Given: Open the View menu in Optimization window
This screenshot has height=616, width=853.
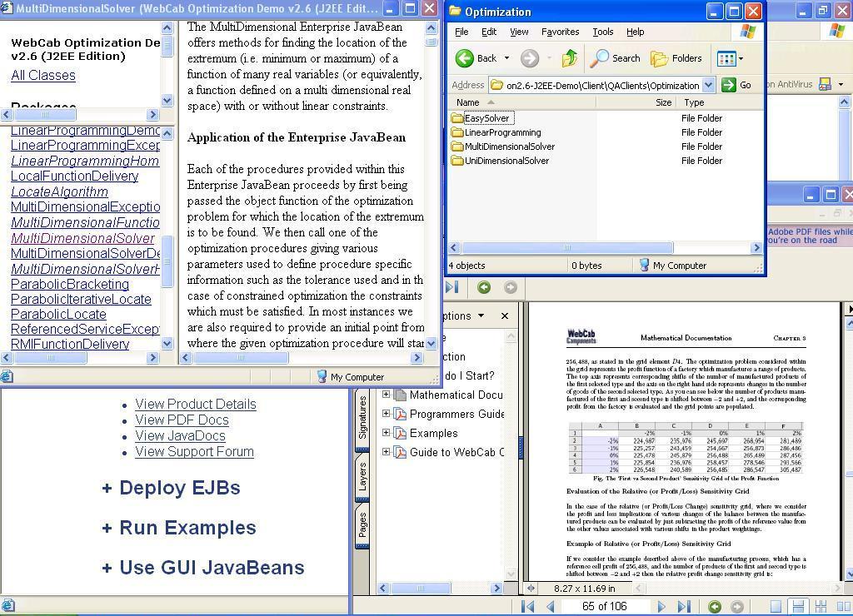Looking at the screenshot, I should point(519,32).
